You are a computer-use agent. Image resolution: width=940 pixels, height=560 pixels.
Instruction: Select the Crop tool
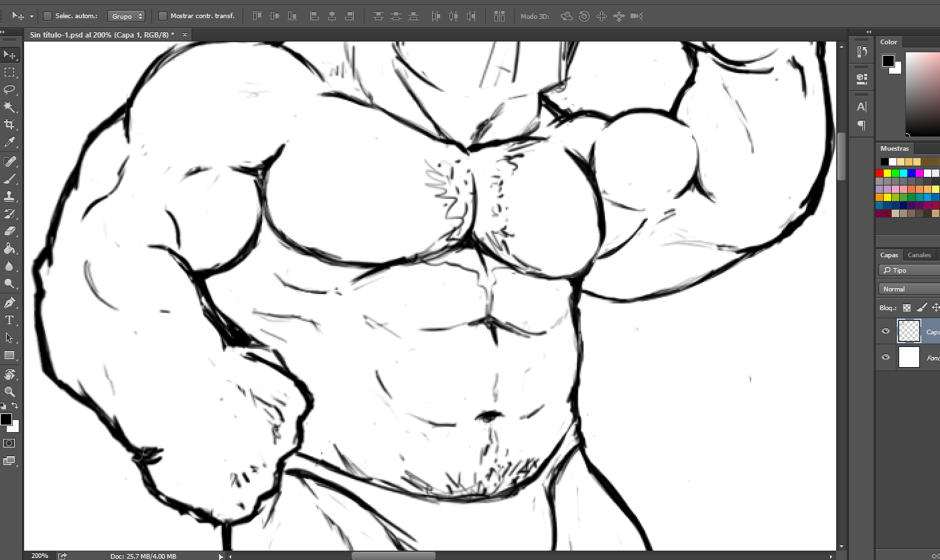[x=9, y=125]
